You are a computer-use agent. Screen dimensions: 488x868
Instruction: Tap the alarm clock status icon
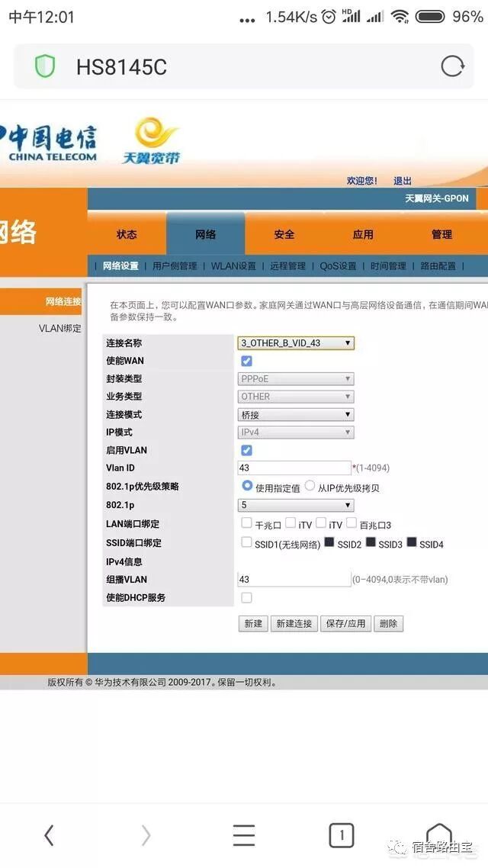[x=329, y=17]
